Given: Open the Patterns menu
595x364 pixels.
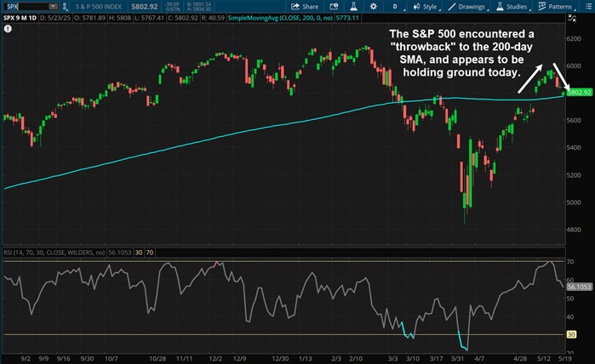Looking at the screenshot, I should pos(555,7).
